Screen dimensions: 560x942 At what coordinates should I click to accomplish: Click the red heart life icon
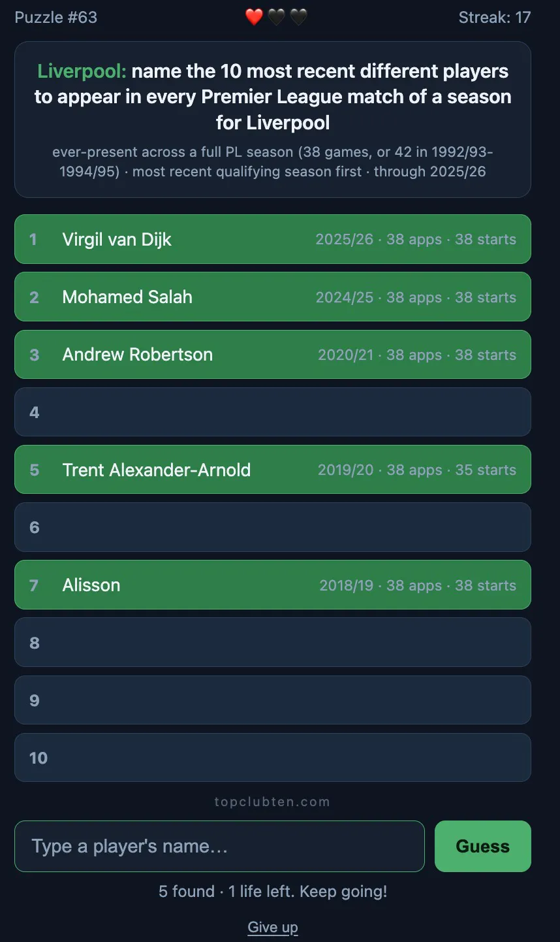(x=254, y=17)
